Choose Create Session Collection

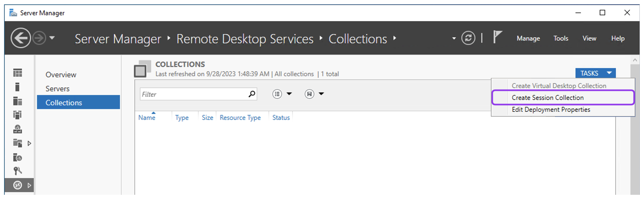[x=563, y=97]
